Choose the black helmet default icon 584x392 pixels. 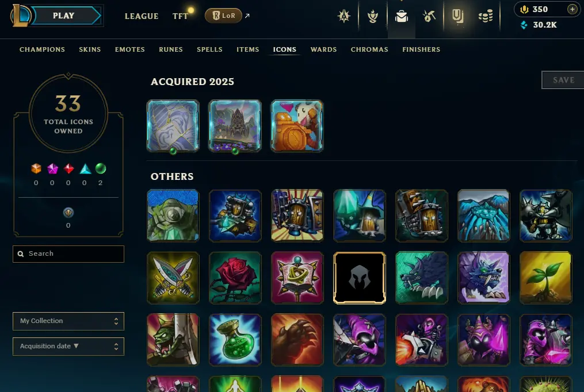(360, 278)
